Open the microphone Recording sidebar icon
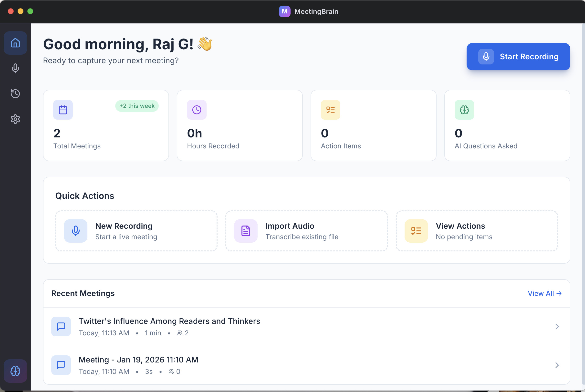Viewport: 585px width, 392px height. point(15,68)
